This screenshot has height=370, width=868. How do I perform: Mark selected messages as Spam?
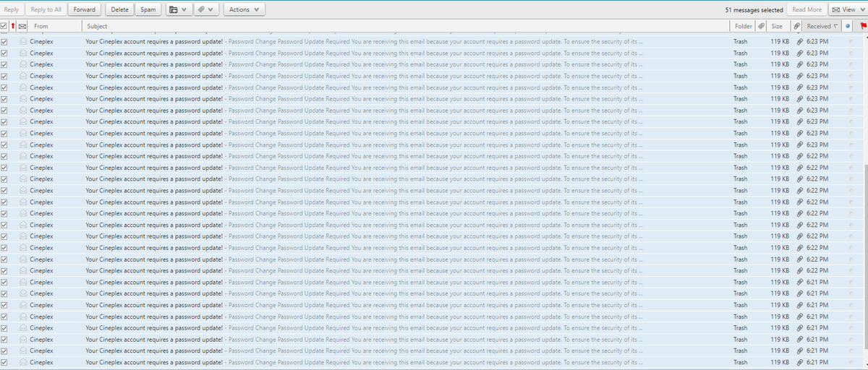(148, 9)
